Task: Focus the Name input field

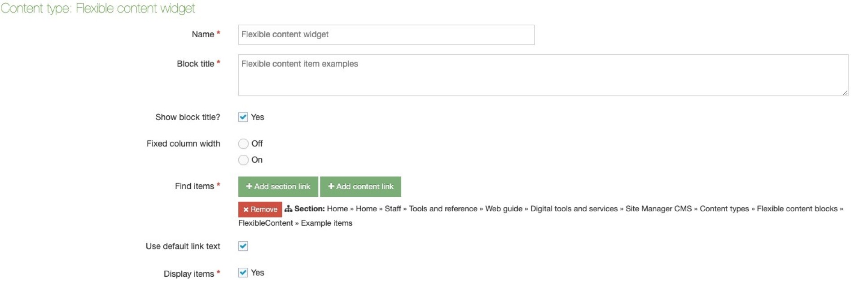Action: (386, 35)
